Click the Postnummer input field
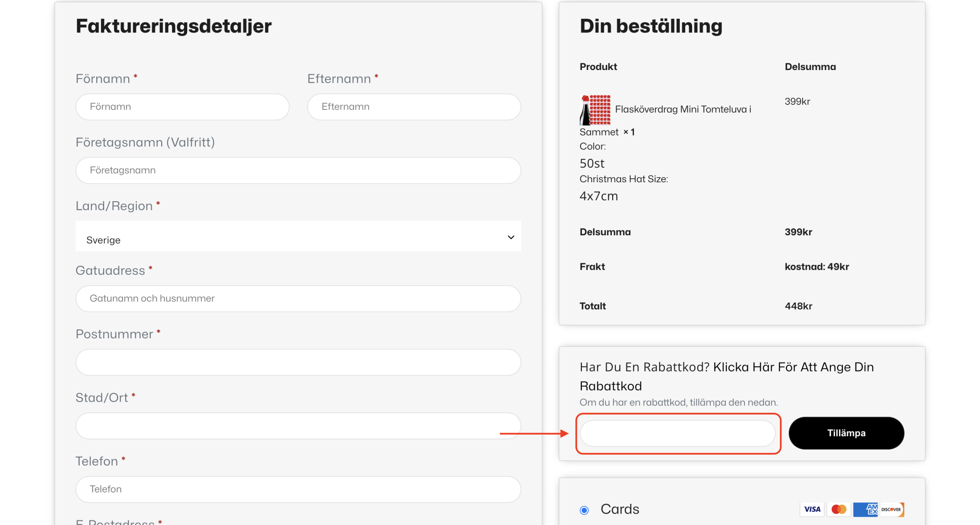The width and height of the screenshot is (980, 525). tap(298, 362)
